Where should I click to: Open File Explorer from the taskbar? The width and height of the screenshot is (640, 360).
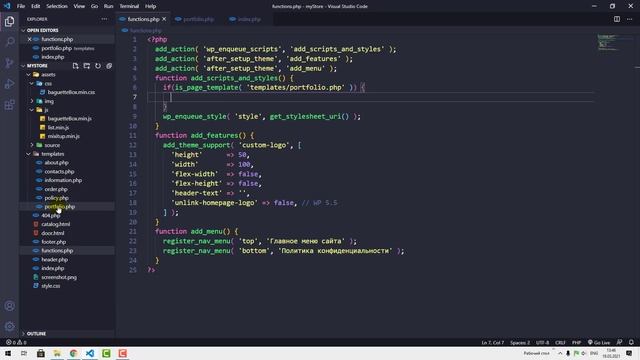coord(57,353)
